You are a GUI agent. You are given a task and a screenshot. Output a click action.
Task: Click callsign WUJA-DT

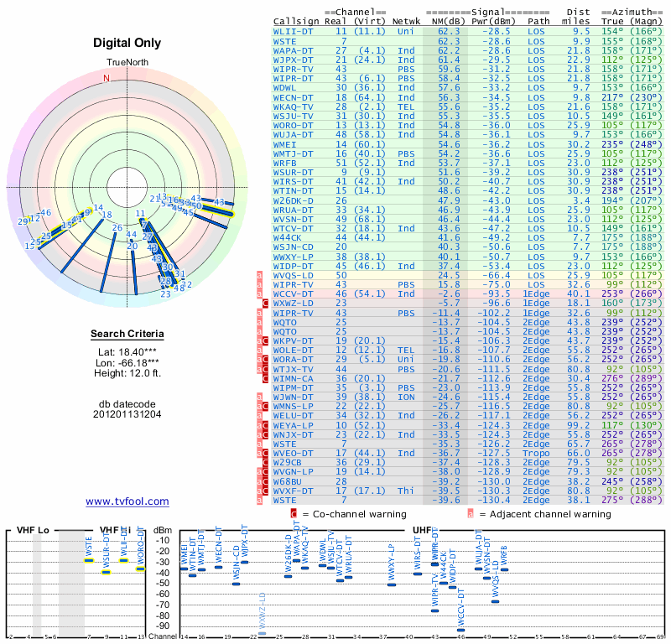click(x=293, y=134)
